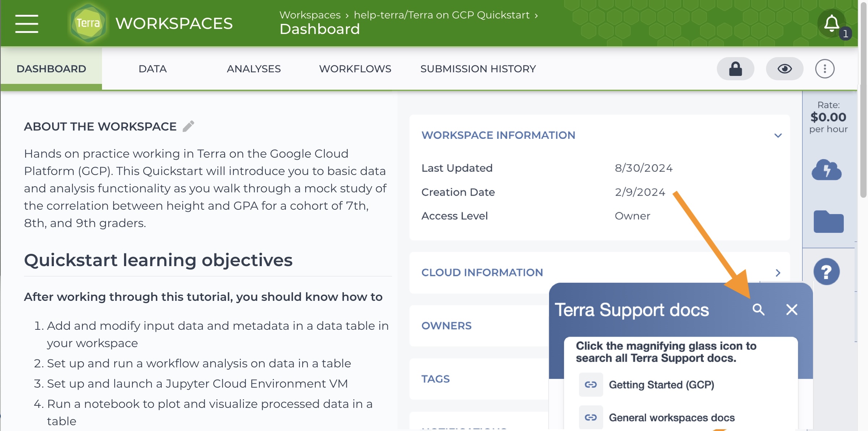Screen dimensions: 868x431
Task: Close the Terra Support docs panel
Action: tap(792, 310)
